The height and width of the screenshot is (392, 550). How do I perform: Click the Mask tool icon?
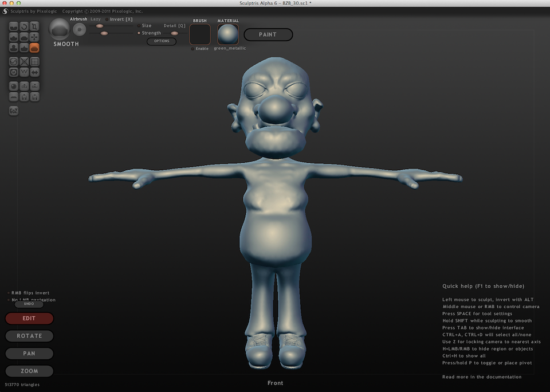click(14, 72)
